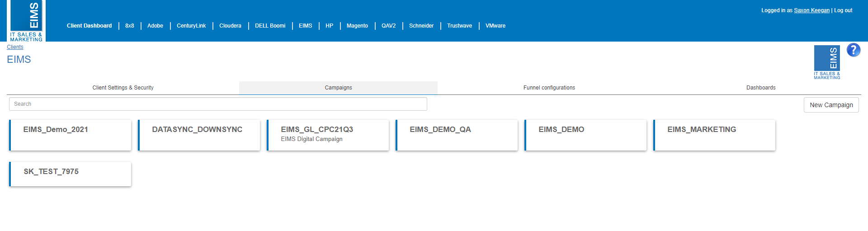Open the EIMS_GL_CPC21Q3 campaign card
The height and width of the screenshot is (231, 868).
[x=328, y=135]
